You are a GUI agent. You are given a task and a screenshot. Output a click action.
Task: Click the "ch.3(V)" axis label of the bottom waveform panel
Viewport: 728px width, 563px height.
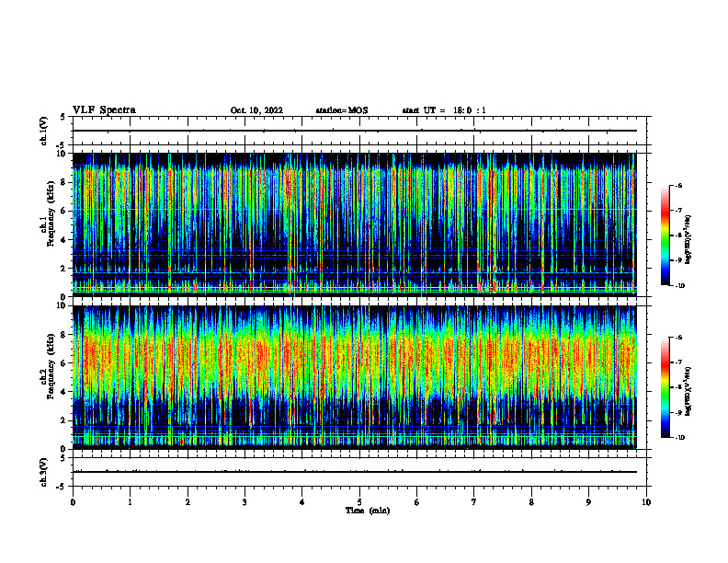tap(44, 472)
